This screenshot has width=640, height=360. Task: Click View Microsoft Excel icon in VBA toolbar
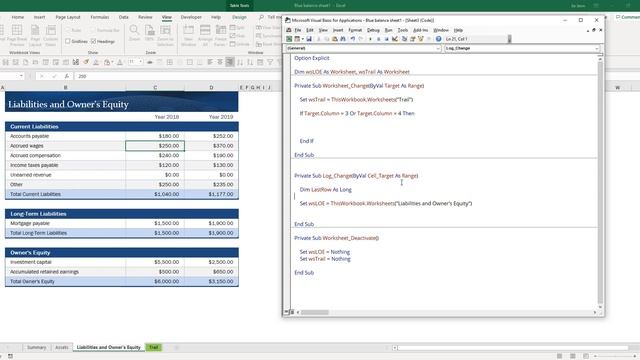pyautogui.click(x=288, y=39)
